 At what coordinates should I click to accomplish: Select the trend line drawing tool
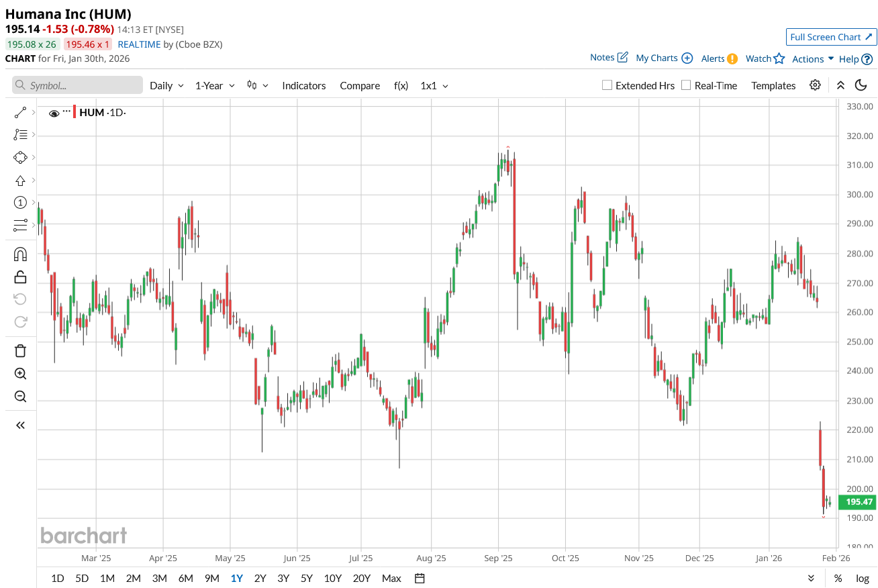coord(20,113)
